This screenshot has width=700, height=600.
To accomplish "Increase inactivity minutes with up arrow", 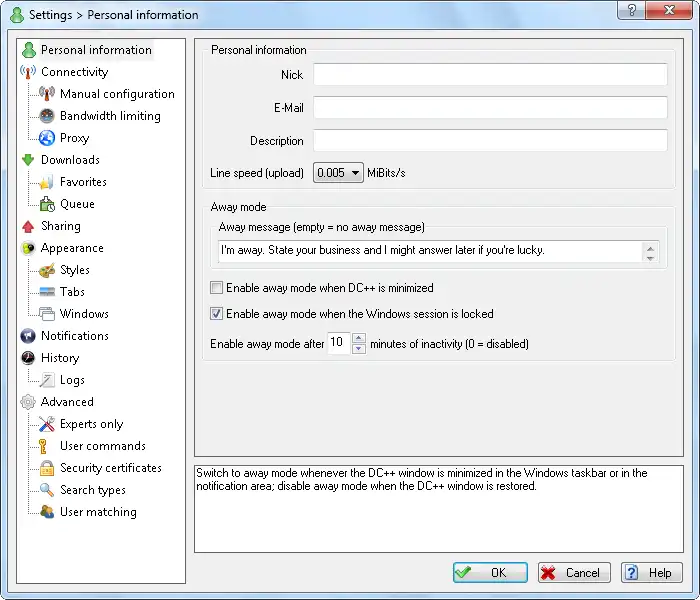I will click(x=358, y=338).
